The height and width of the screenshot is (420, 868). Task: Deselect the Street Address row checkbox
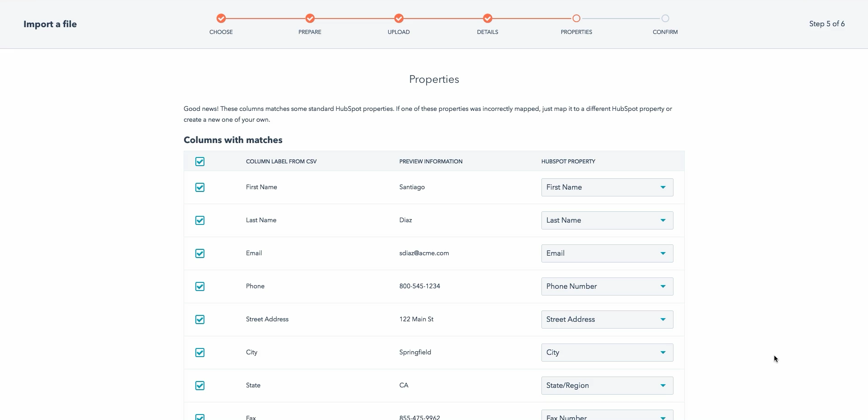pos(200,320)
